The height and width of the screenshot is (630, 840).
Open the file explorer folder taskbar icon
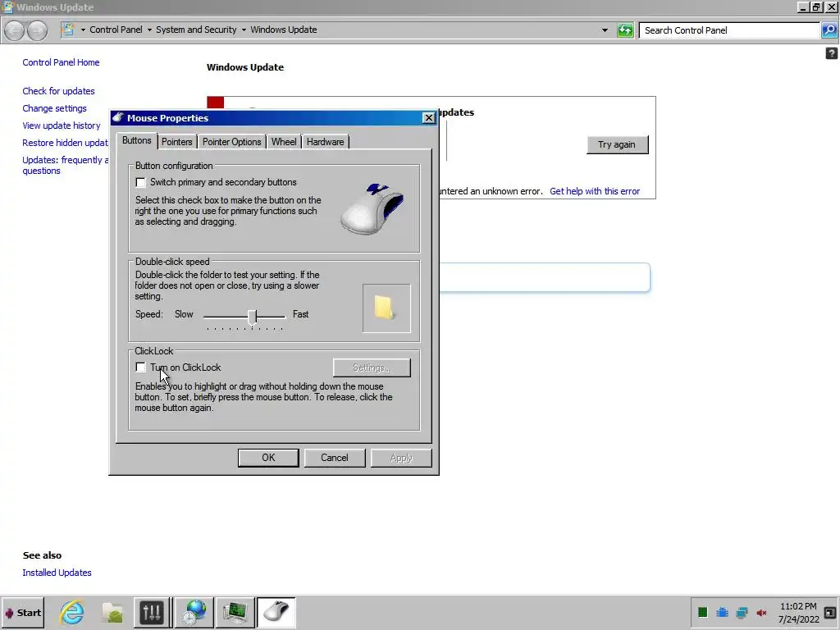(113, 612)
